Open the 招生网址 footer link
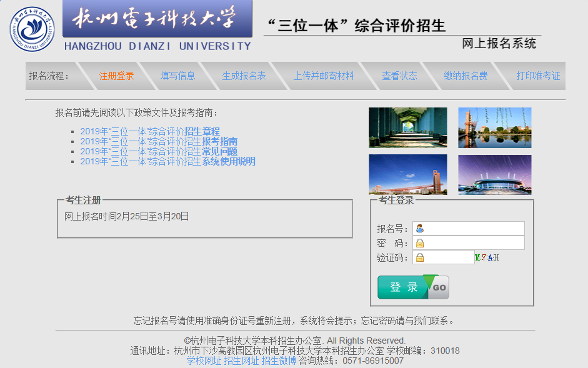 (241, 361)
